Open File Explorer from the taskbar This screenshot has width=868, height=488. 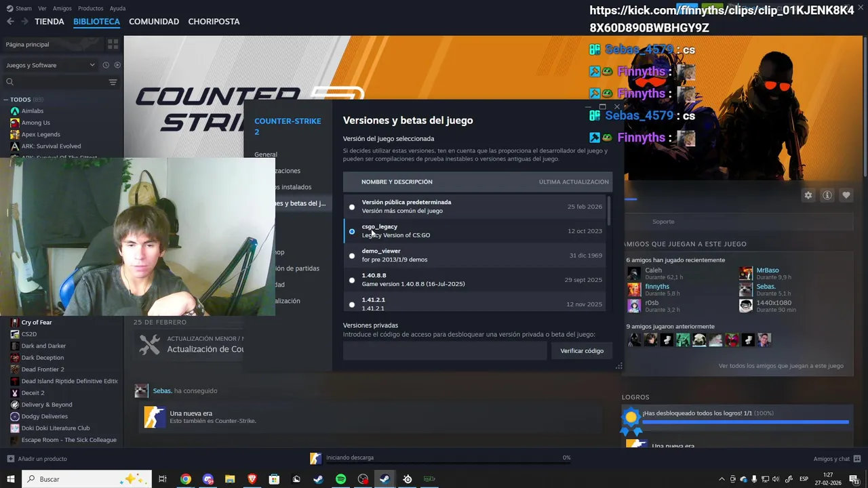coord(230,479)
